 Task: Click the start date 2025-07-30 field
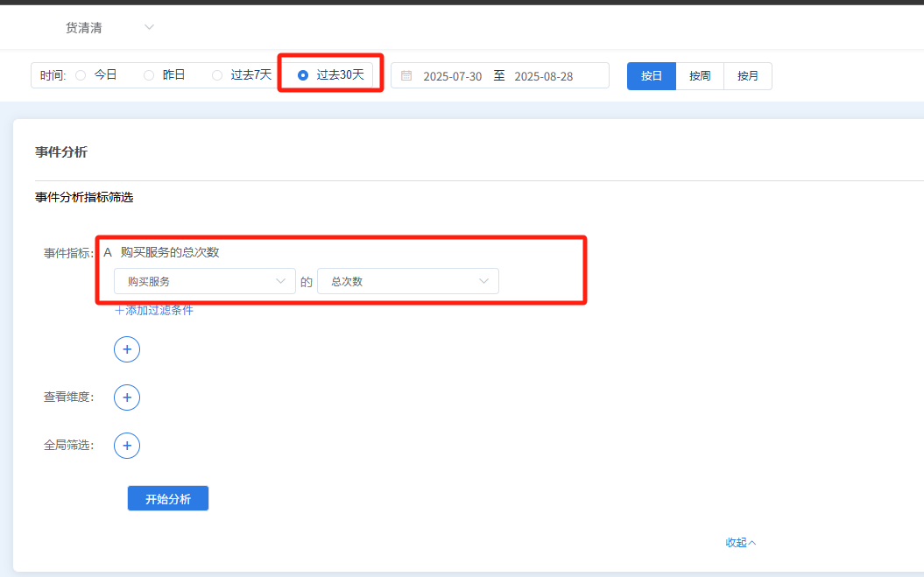tap(453, 76)
